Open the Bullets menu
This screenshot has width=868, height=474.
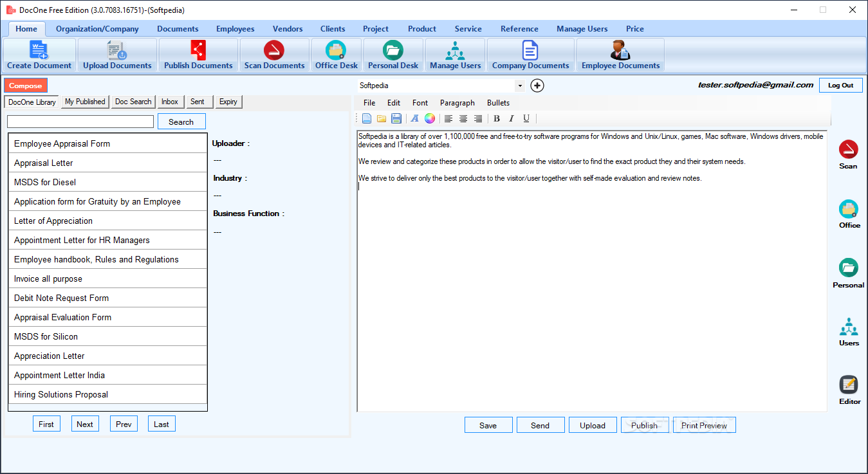498,103
